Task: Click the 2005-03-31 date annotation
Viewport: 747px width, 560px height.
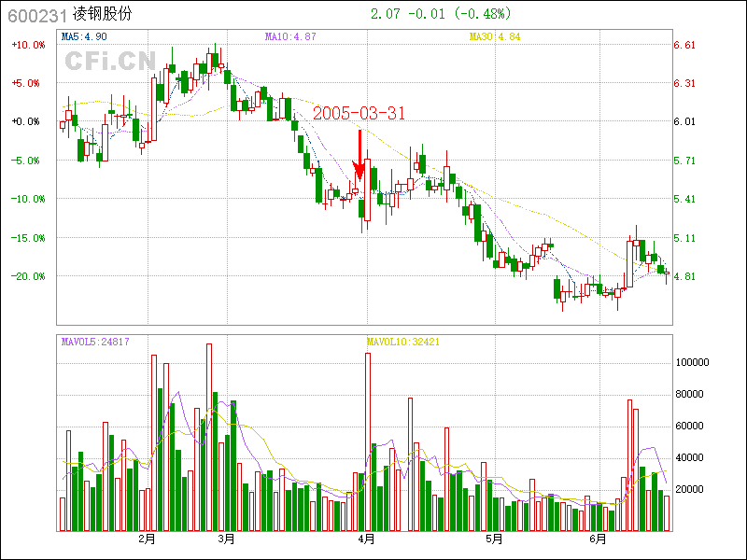Action: click(359, 113)
